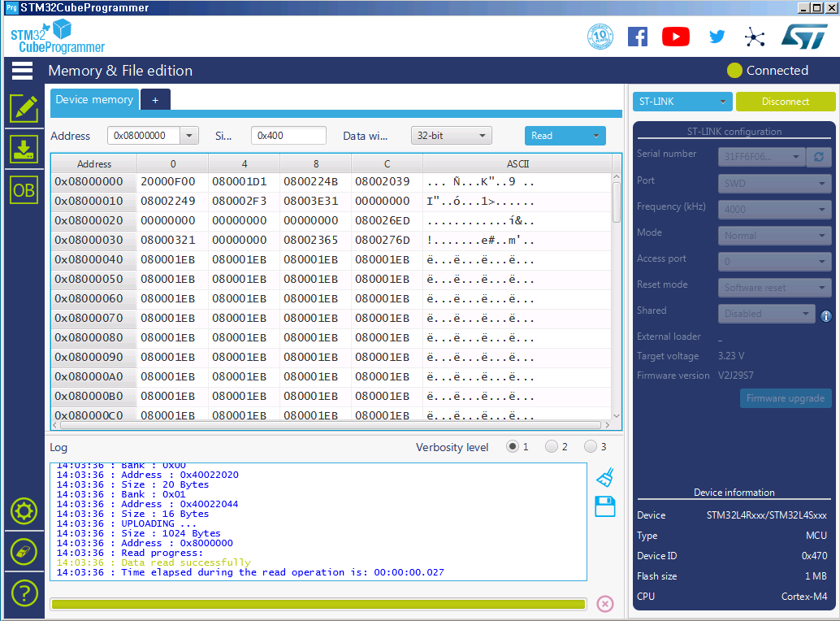
Task: Click the ST logo
Action: 804,37
